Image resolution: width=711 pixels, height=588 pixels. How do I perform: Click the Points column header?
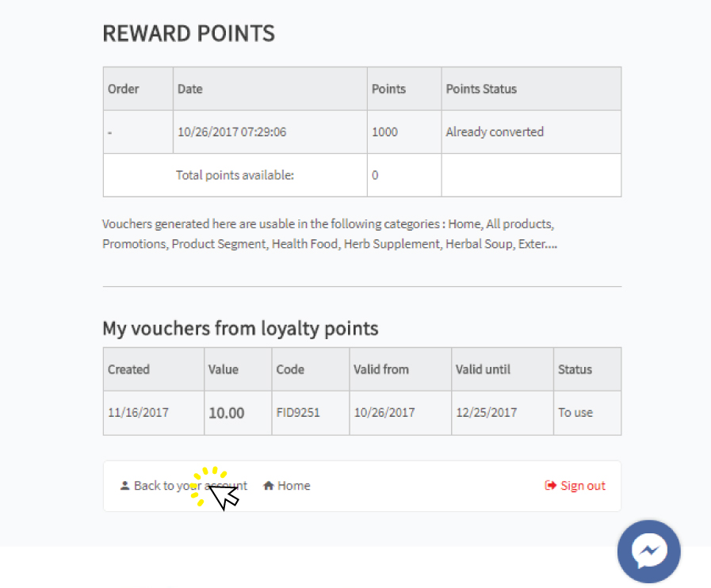click(x=404, y=89)
